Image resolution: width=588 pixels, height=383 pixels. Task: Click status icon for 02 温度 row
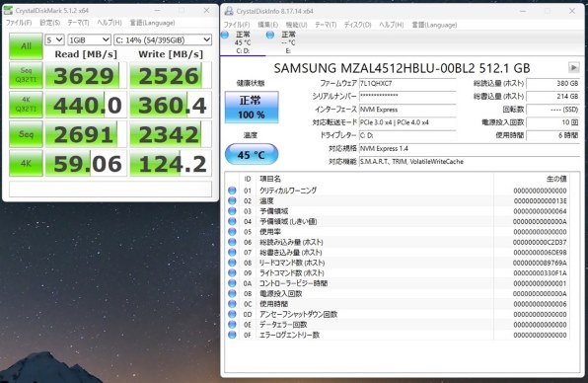pyautogui.click(x=232, y=201)
